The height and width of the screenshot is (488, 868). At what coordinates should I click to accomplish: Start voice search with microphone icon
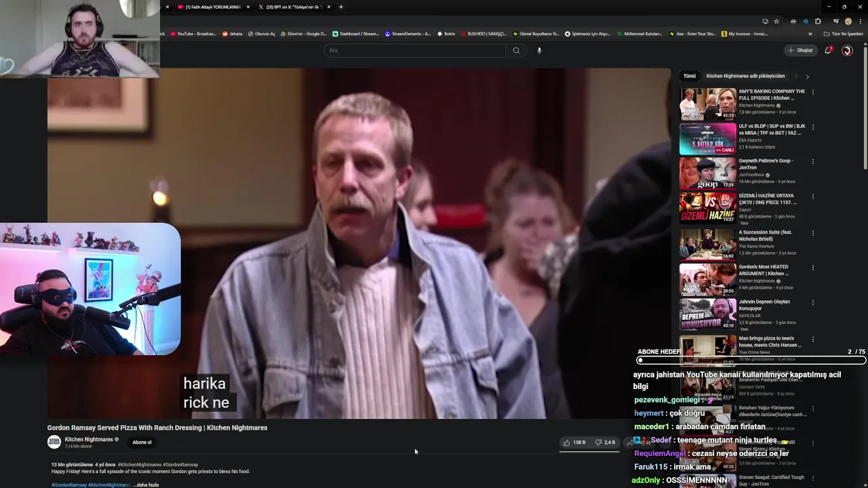pyautogui.click(x=539, y=50)
